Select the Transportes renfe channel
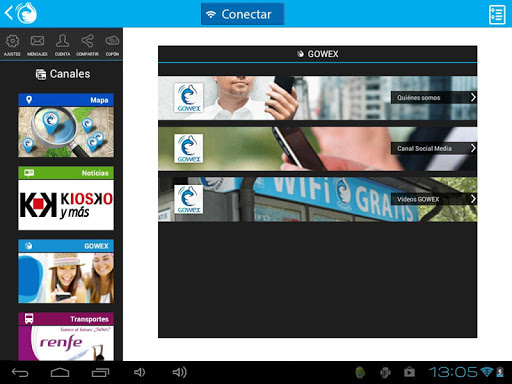 [66, 336]
